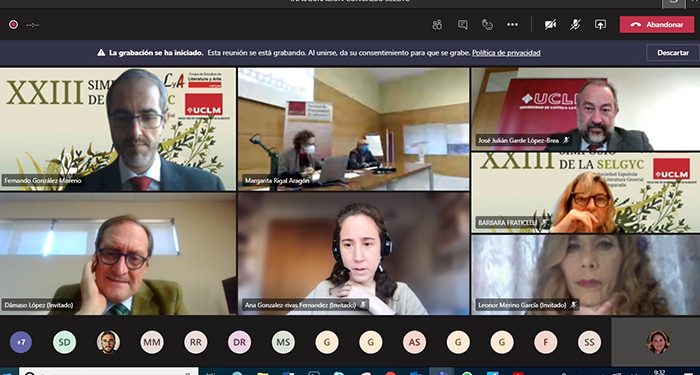Click your own self-view photo thumbnail
700x375 pixels.
click(658, 342)
